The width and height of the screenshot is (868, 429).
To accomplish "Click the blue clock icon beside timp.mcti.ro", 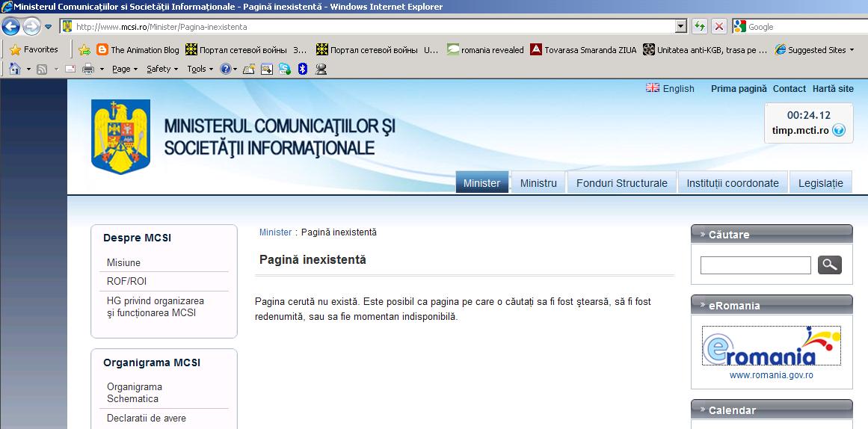I will (x=839, y=131).
